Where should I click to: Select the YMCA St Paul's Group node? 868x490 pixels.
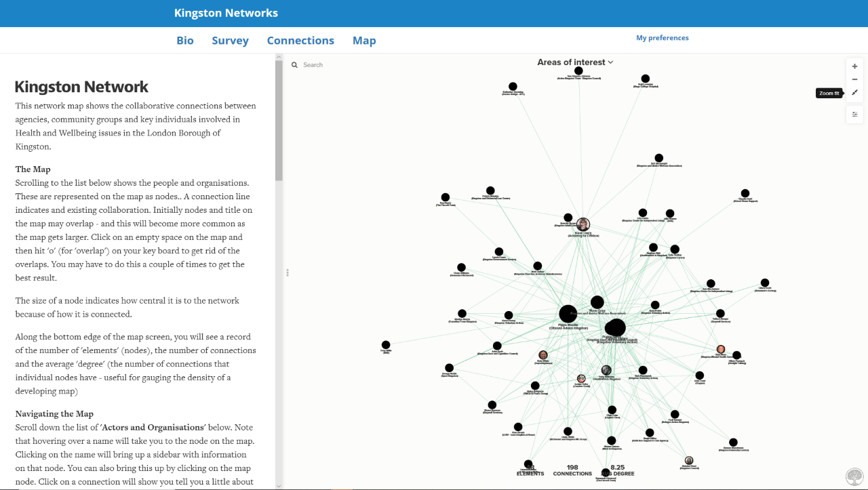pos(534,386)
